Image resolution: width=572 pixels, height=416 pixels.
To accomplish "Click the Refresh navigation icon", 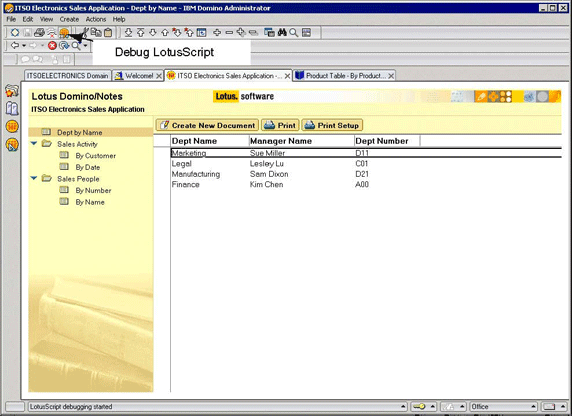I will click(x=64, y=46).
